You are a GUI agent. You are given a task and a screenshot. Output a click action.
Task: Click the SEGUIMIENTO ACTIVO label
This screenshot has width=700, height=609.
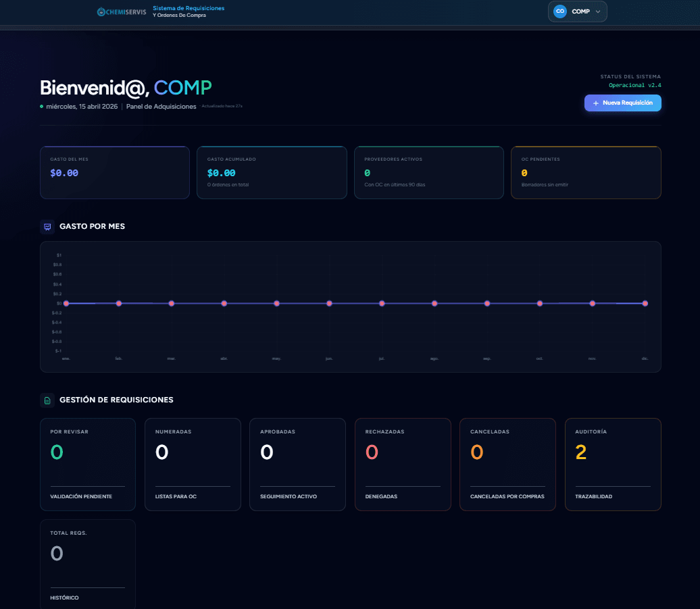point(289,496)
